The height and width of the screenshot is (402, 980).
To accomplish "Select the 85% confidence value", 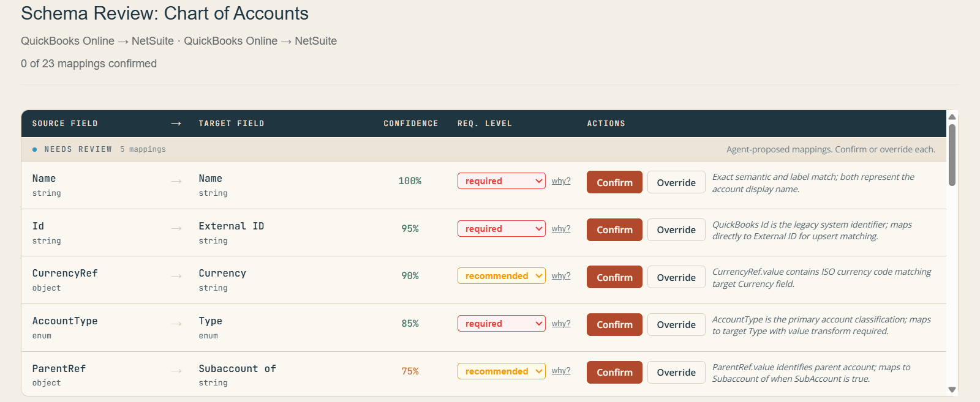I will (410, 324).
